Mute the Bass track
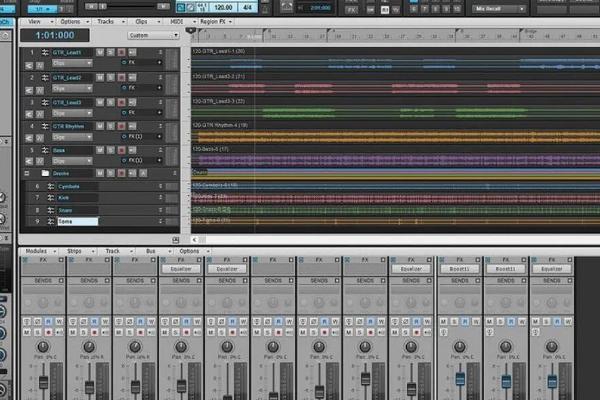The image size is (600, 400). click(x=100, y=150)
